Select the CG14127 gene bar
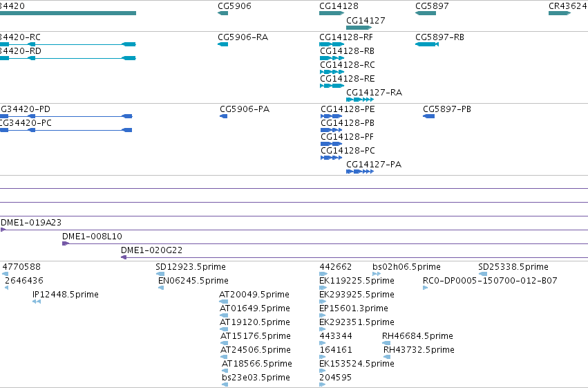 [x=359, y=28]
